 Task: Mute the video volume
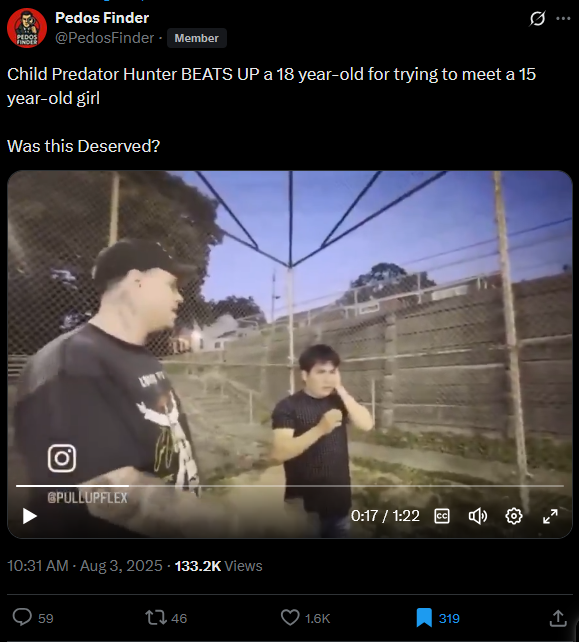(477, 516)
